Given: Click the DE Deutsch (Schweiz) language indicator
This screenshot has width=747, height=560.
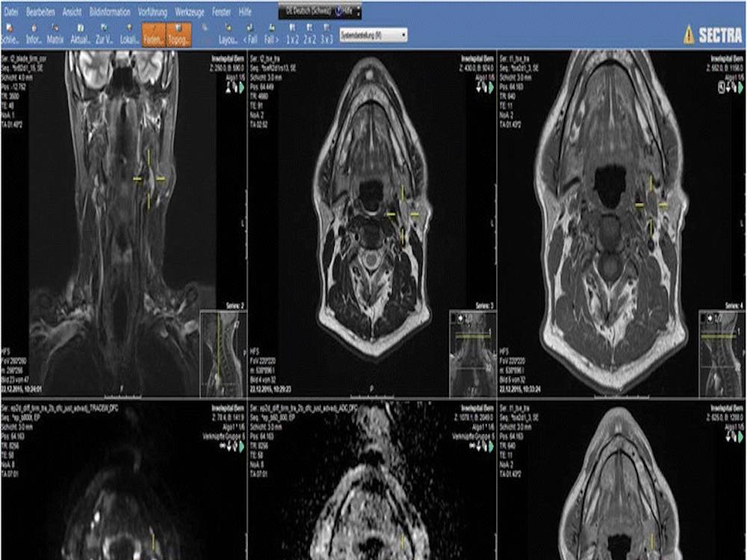Looking at the screenshot, I should pyautogui.click(x=310, y=11).
